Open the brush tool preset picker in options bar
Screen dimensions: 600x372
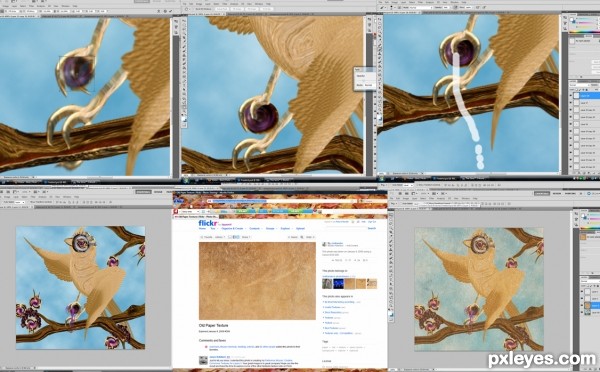coord(392,7)
